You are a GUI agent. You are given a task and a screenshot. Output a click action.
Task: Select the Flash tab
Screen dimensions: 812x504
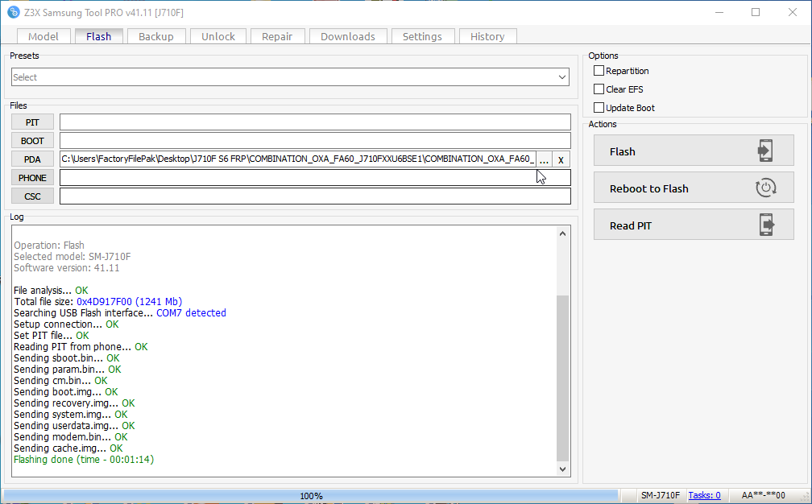coord(98,36)
